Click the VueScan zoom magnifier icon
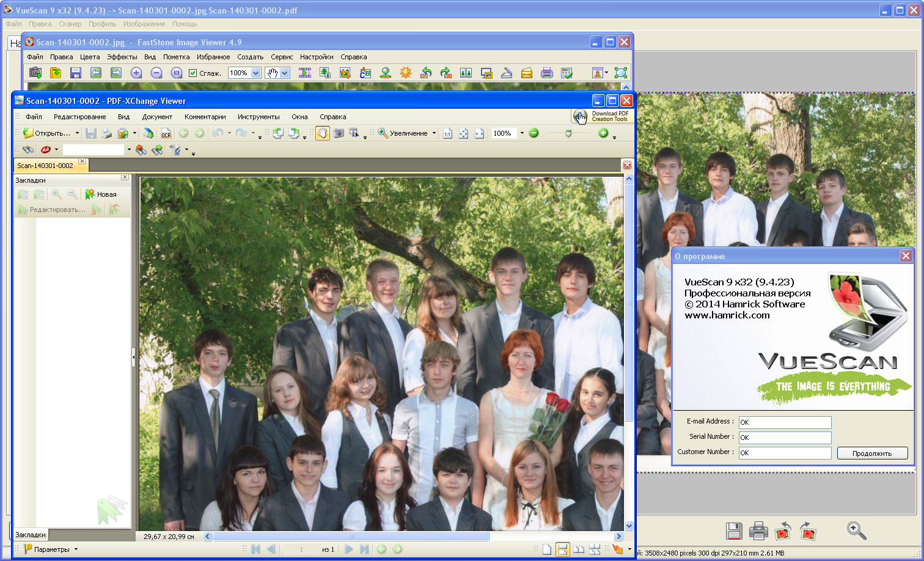924x561 pixels. pyautogui.click(x=856, y=530)
